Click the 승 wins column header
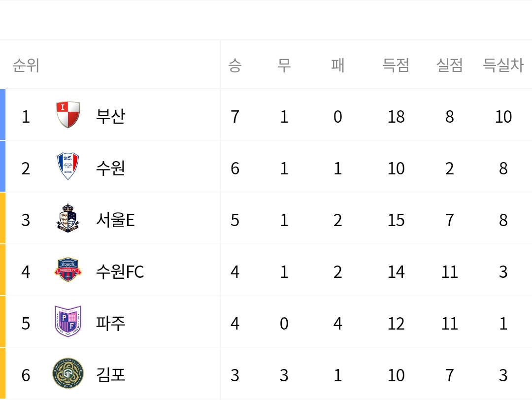 (235, 65)
